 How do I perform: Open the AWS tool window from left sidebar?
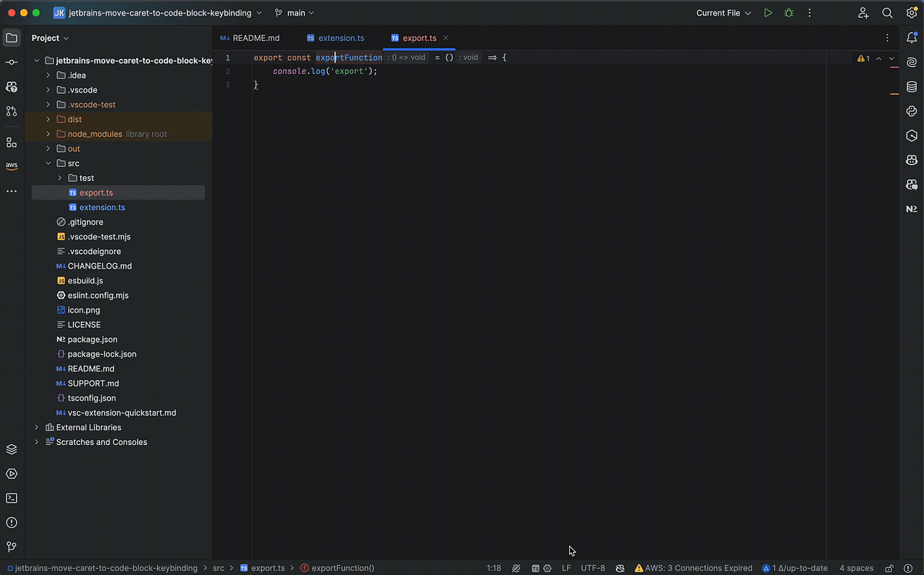pyautogui.click(x=12, y=165)
